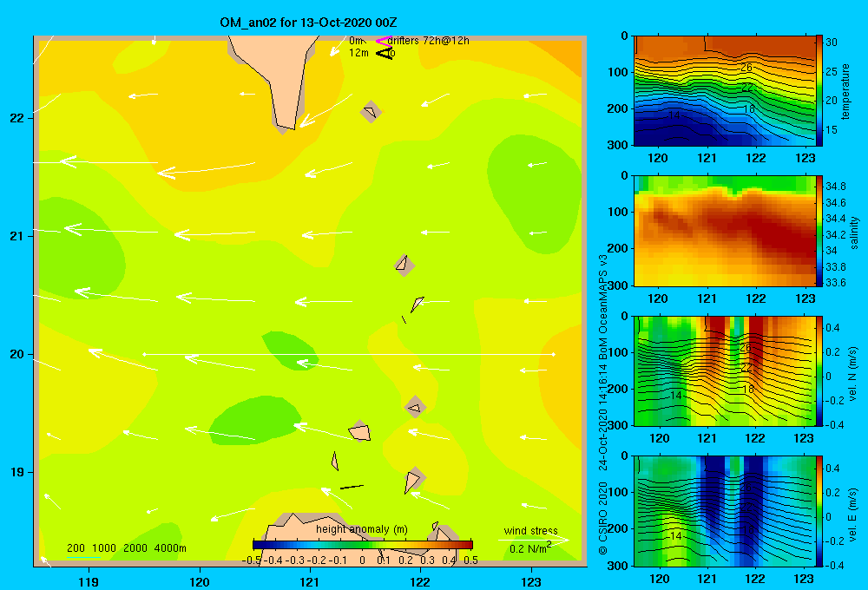Click the "200" bathymetry contour legend entry
Screen dimensions: 868x590
[76, 548]
